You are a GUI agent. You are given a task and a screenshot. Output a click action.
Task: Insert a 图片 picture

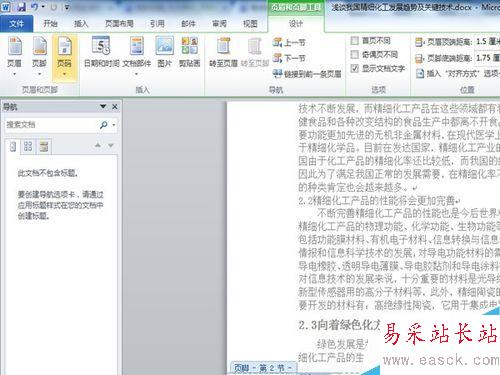click(164, 52)
